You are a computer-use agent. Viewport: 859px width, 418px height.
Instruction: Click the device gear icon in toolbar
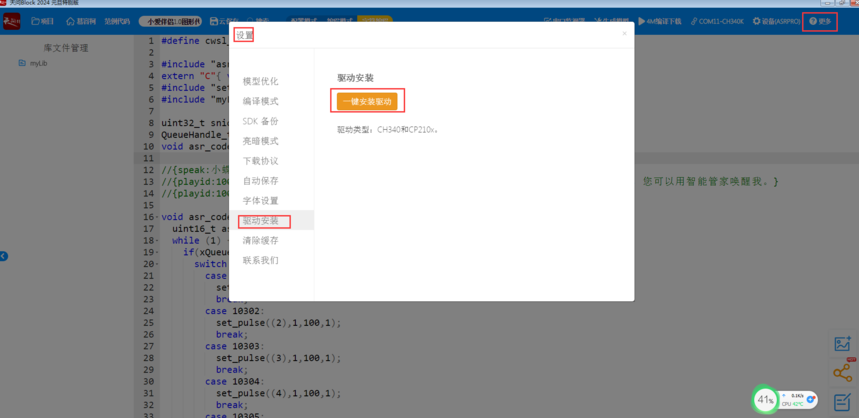[757, 21]
